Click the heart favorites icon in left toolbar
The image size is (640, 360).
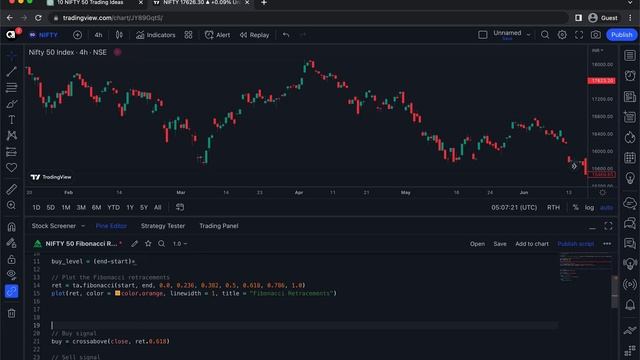click(x=11, y=168)
